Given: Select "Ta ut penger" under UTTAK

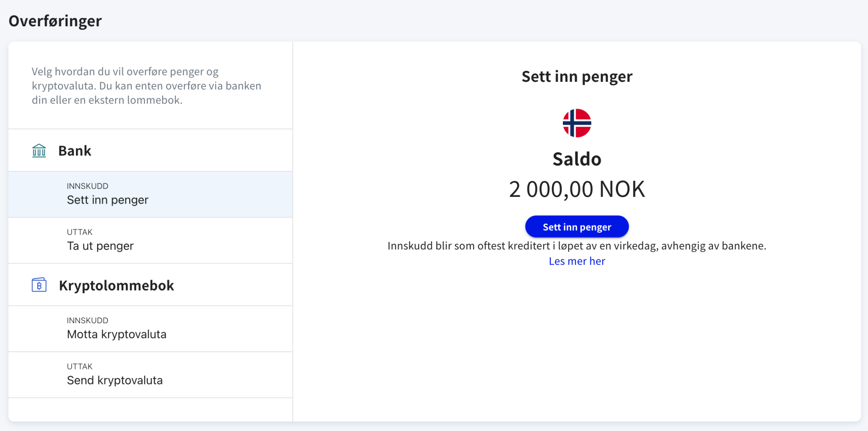Looking at the screenshot, I should coord(100,246).
